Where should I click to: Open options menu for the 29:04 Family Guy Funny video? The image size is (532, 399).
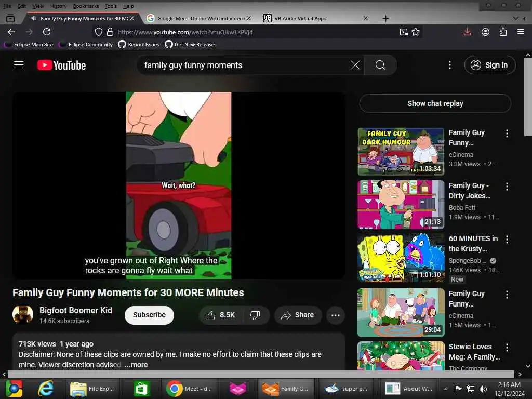click(x=507, y=294)
